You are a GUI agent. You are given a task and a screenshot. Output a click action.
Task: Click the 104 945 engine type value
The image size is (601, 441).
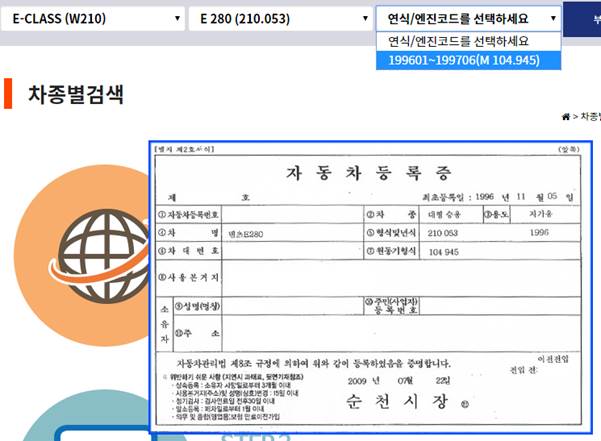coord(446,254)
